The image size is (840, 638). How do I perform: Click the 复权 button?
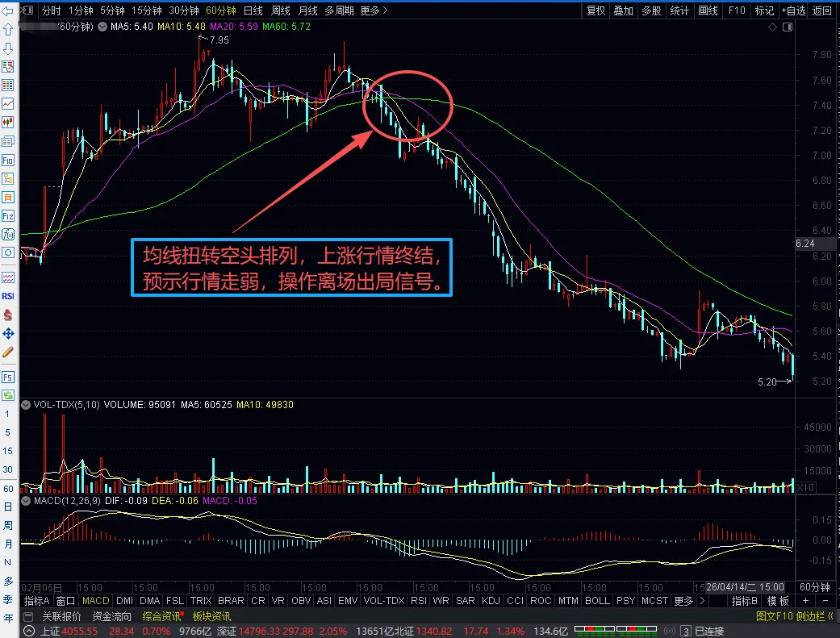point(596,10)
